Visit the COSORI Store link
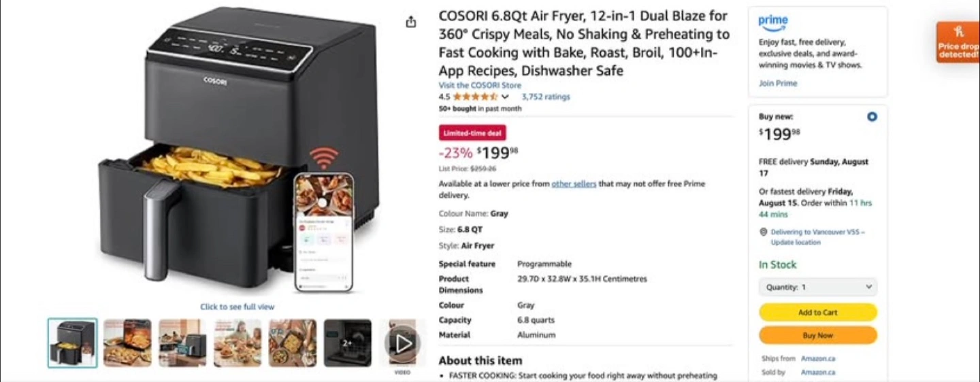 (x=480, y=85)
